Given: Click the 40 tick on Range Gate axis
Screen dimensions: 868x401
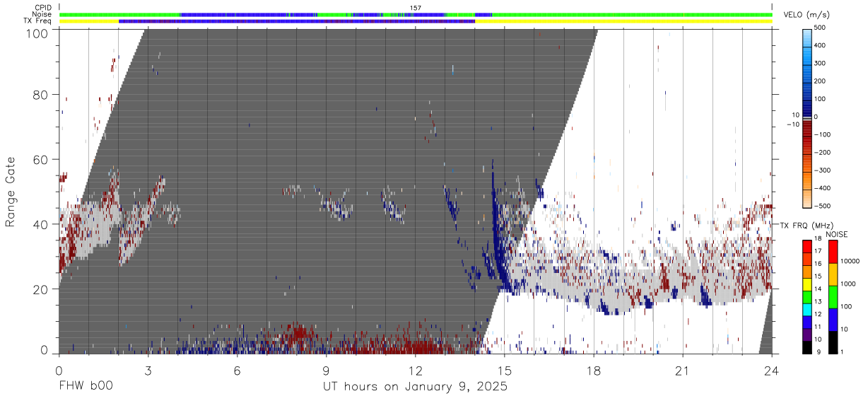Looking at the screenshot, I should click(42, 224).
